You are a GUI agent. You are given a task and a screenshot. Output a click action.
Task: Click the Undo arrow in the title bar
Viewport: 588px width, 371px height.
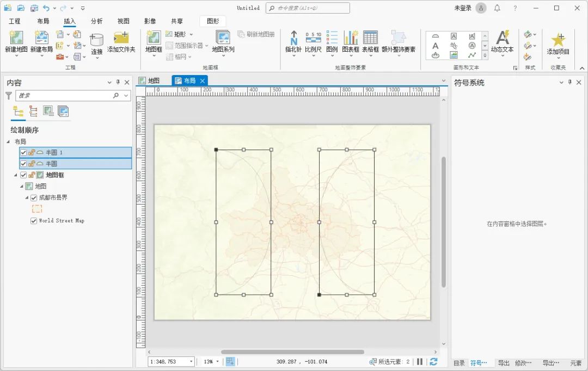[46, 8]
